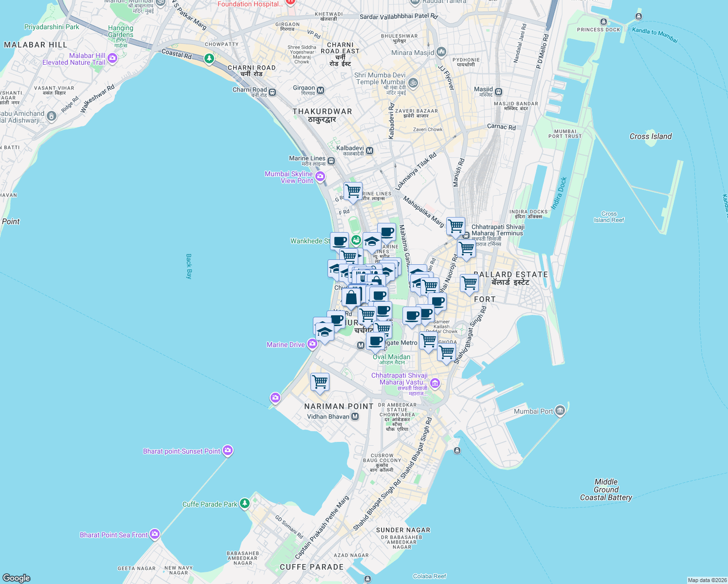Select the Bharat Point Sea Front camera icon

click(155, 534)
